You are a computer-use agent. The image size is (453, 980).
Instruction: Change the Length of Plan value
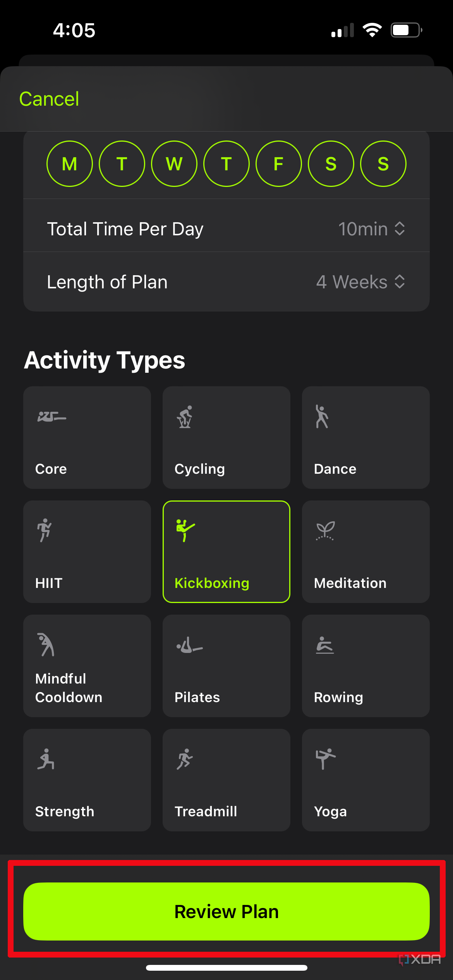click(x=361, y=282)
